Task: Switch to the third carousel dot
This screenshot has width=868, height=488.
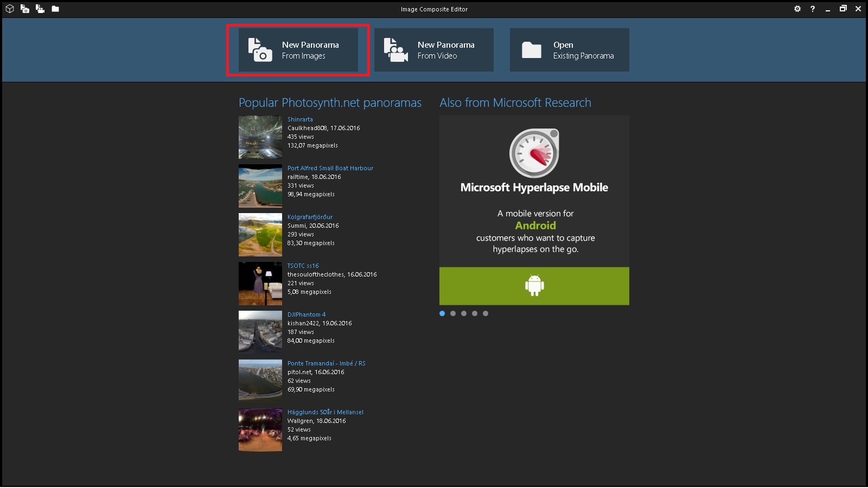Action: coord(464,313)
